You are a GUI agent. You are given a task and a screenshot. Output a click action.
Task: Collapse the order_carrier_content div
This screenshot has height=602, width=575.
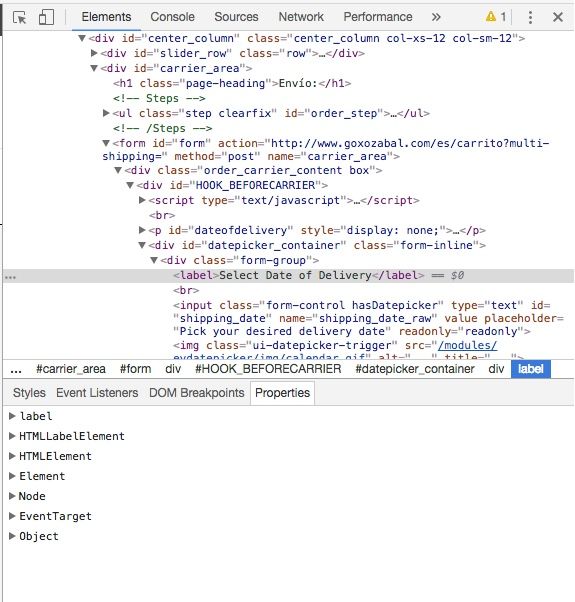(118, 170)
